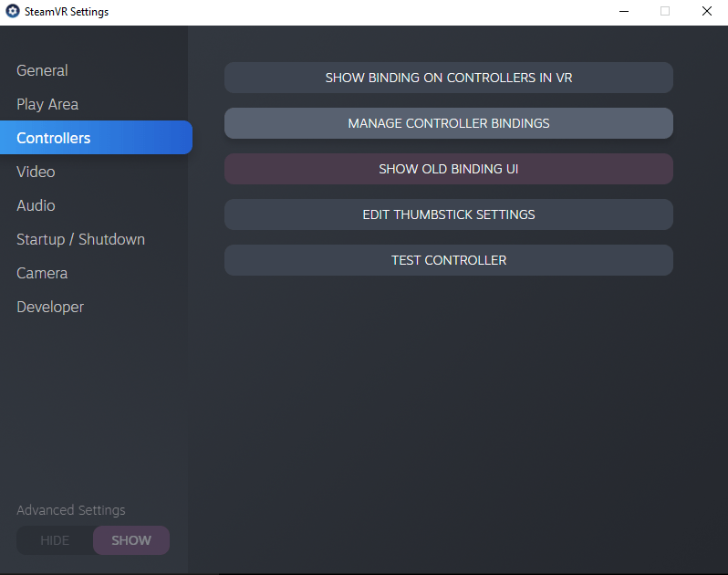
Task: Open Camera settings
Action: (x=42, y=273)
